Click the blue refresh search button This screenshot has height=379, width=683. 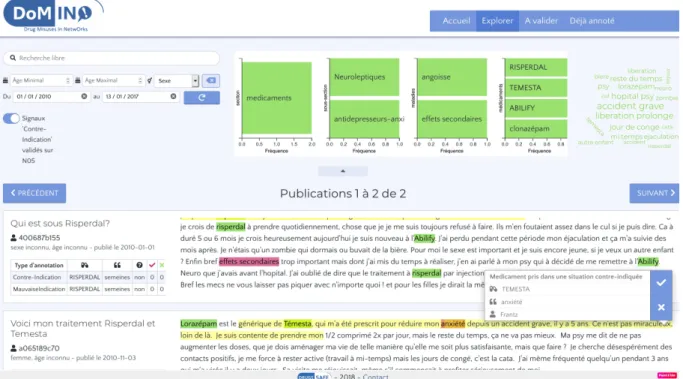coord(202,98)
